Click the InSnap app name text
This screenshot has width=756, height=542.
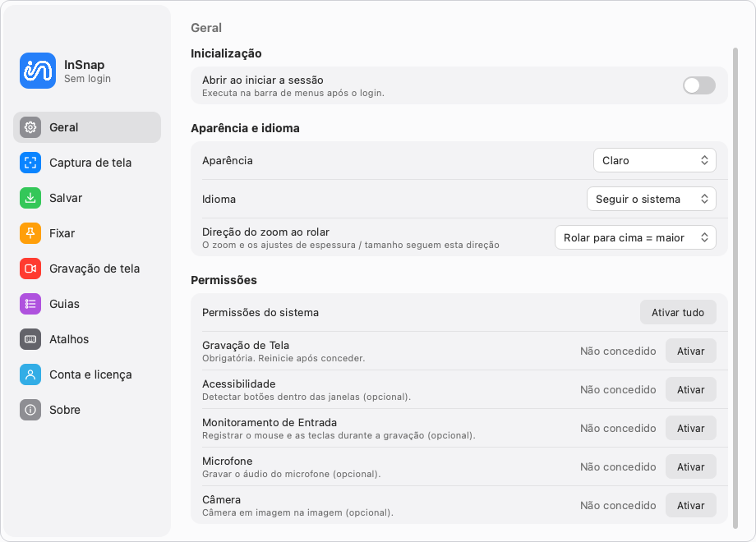85,65
